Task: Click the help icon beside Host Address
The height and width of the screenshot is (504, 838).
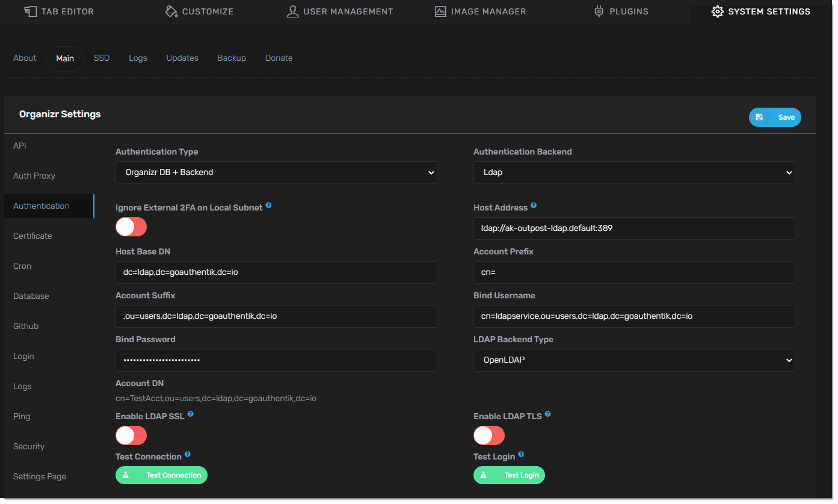Action: pos(534,206)
